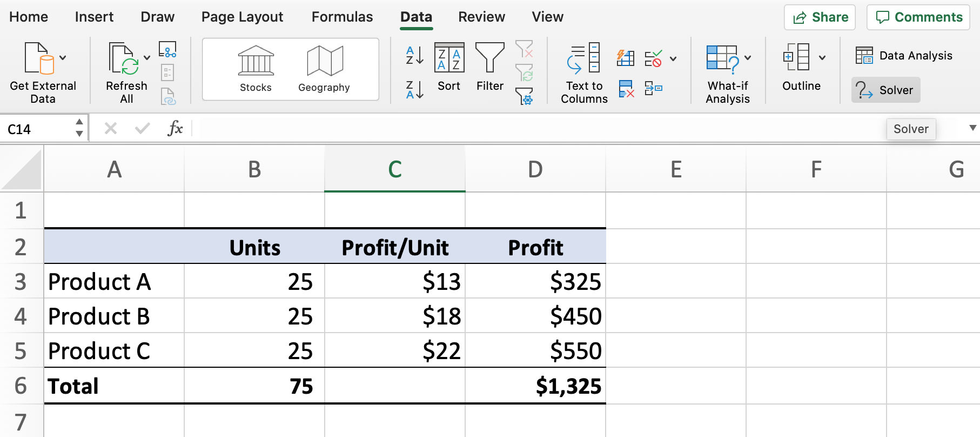Switch to the View tab

click(547, 17)
